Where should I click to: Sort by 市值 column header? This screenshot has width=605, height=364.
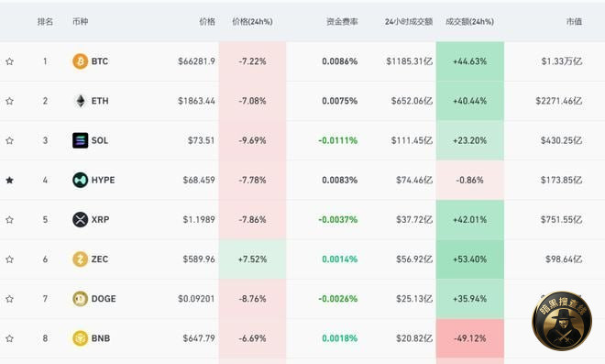click(574, 22)
